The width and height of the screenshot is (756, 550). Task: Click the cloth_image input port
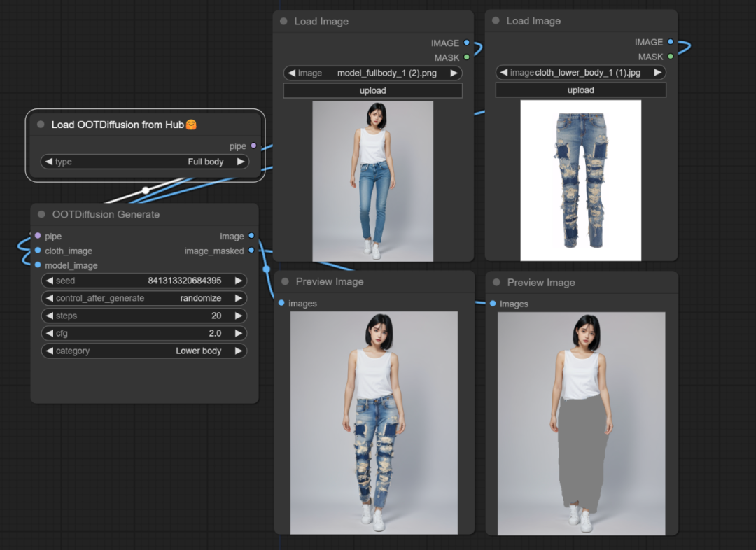(38, 251)
